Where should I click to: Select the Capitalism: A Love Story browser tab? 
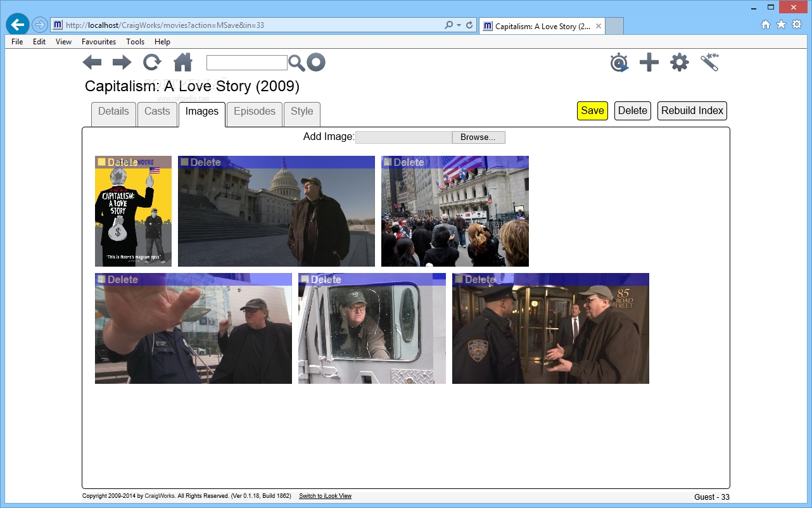click(x=542, y=26)
